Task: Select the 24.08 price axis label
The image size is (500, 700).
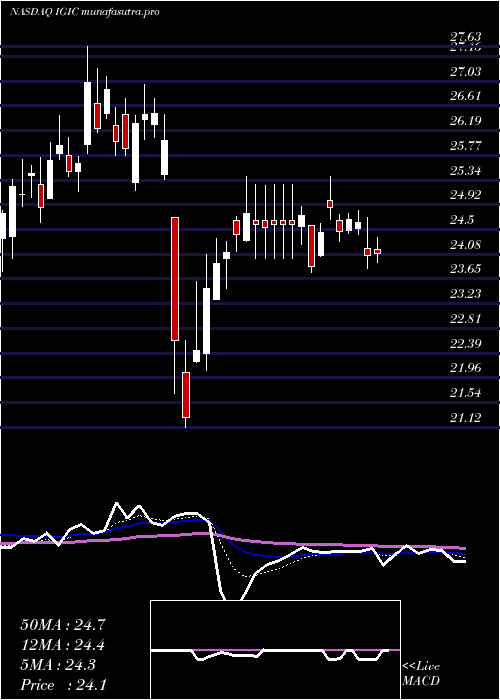Action: [466, 245]
